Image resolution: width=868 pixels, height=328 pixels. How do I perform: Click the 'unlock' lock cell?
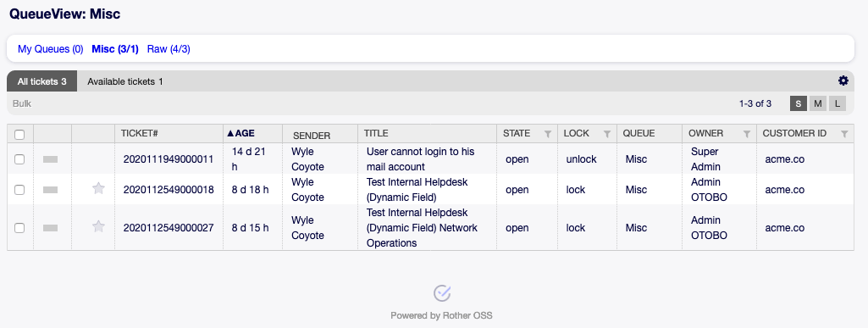click(581, 159)
